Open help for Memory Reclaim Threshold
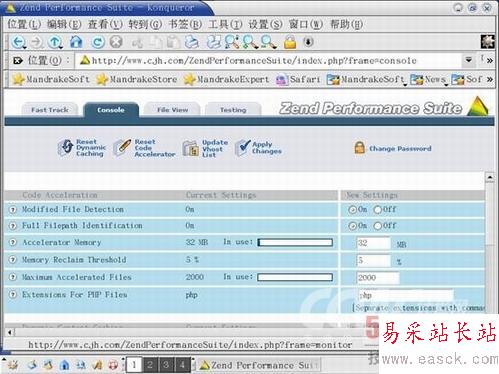Screen dimensions: 499x374 (x=13, y=260)
